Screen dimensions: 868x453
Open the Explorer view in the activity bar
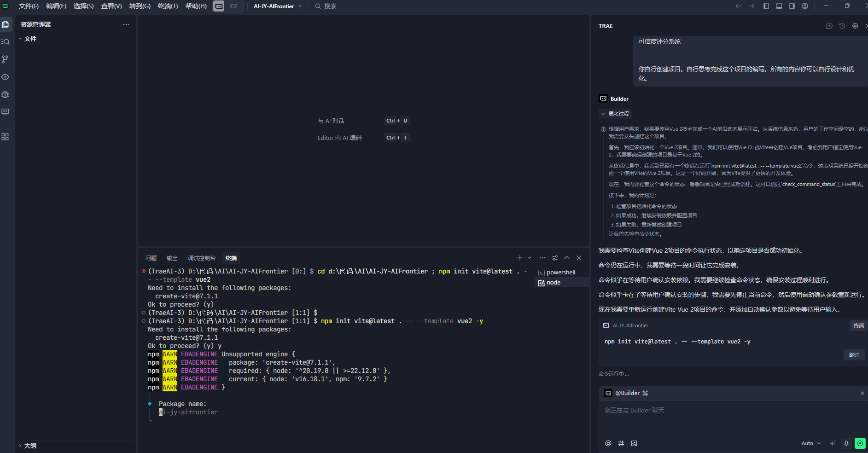point(6,24)
